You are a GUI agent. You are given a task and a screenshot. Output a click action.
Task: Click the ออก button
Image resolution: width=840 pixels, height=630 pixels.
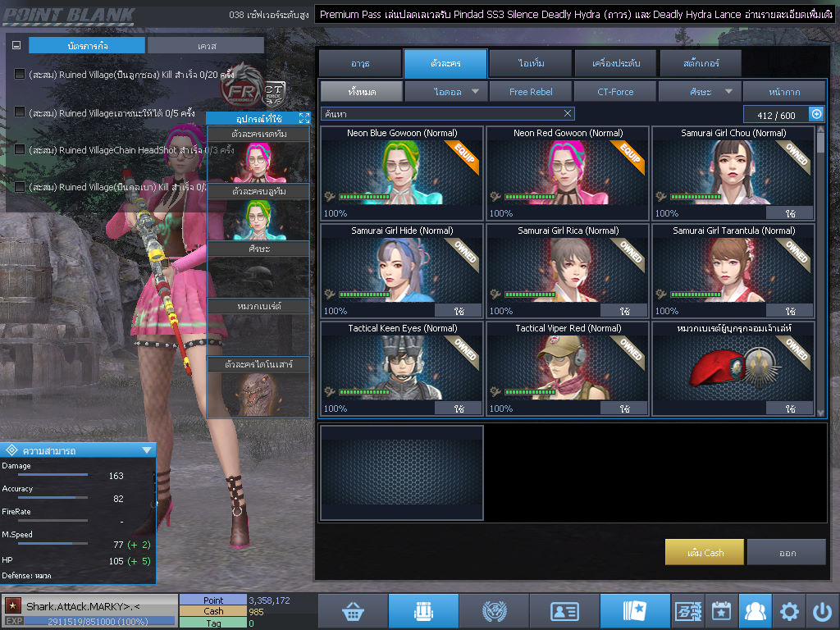click(x=787, y=552)
